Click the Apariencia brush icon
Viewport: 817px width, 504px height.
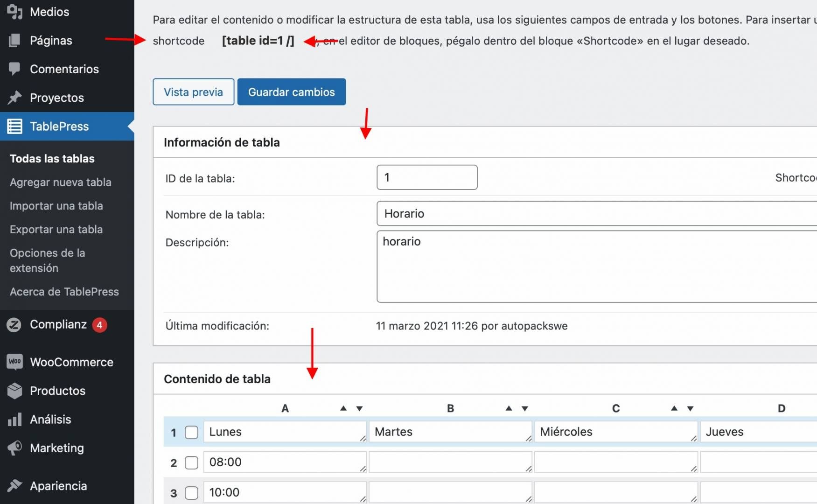tap(14, 486)
